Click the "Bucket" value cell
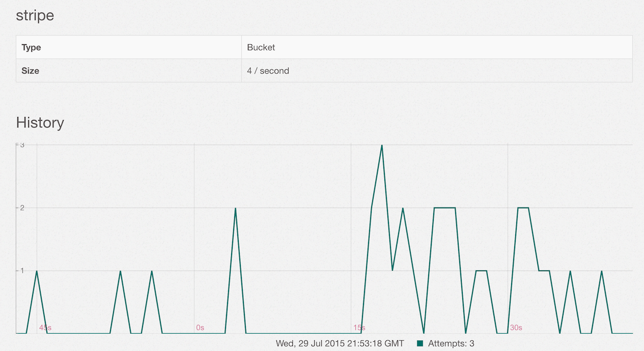This screenshot has height=351, width=644. [261, 47]
